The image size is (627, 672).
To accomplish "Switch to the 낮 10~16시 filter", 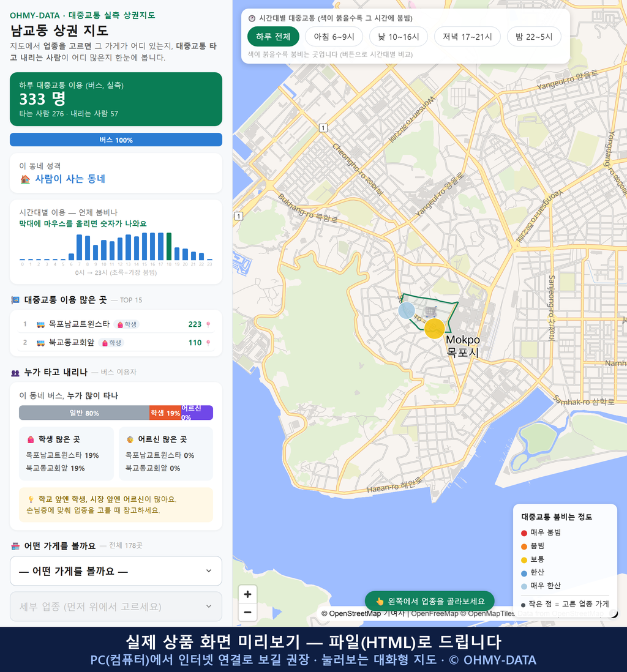I will click(399, 37).
